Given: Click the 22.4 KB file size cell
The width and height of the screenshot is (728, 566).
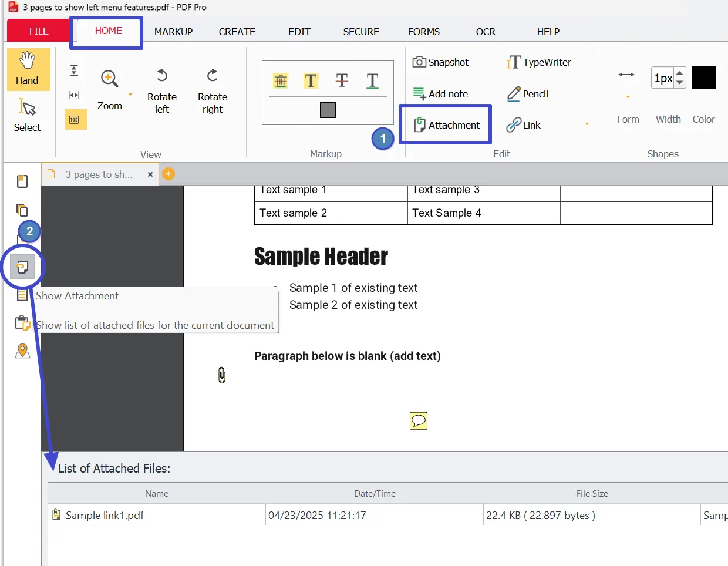Looking at the screenshot, I should 592,515.
